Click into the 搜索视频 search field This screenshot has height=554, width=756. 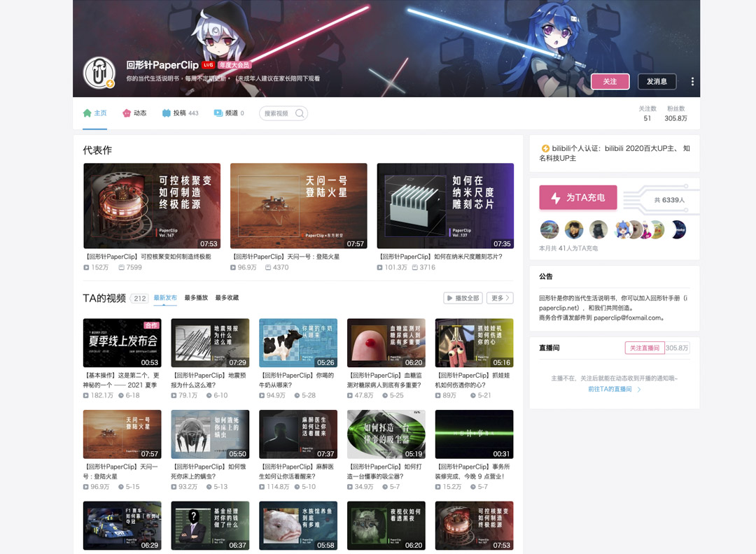[x=283, y=113]
